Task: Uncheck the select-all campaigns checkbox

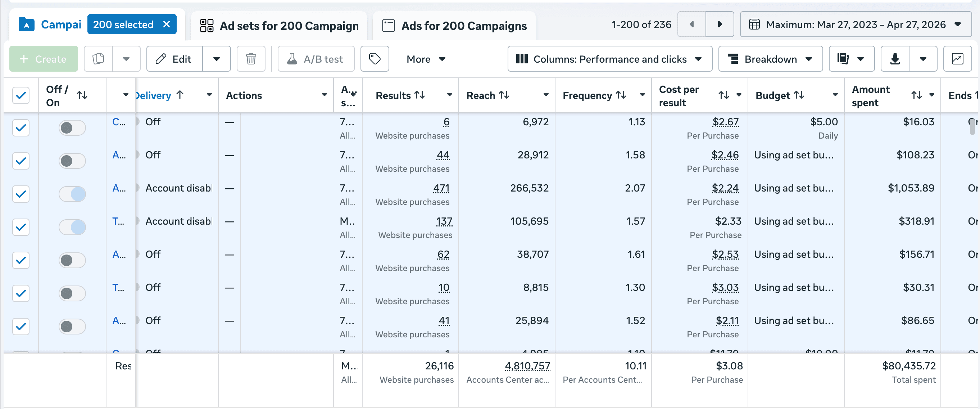Action: pyautogui.click(x=21, y=95)
